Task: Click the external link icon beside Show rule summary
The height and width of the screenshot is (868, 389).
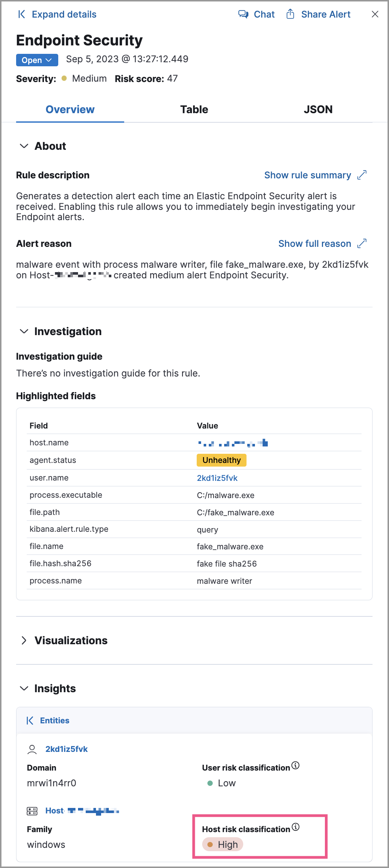Action: [x=362, y=175]
